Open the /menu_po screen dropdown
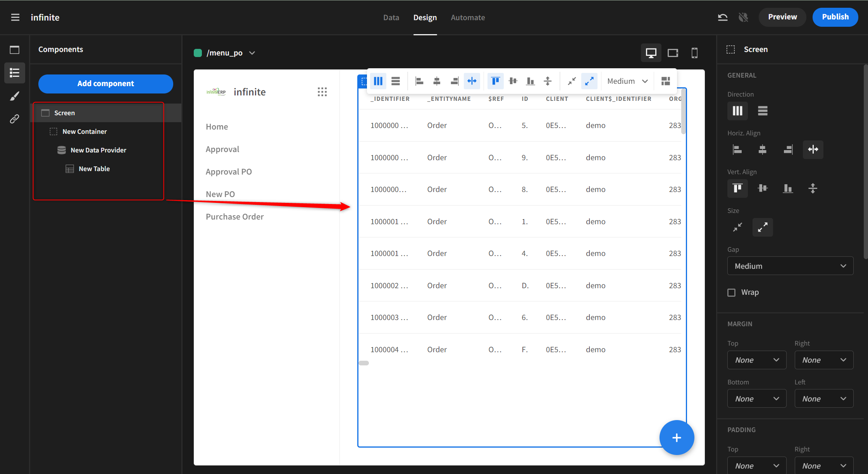This screenshot has height=474, width=868. (252, 53)
